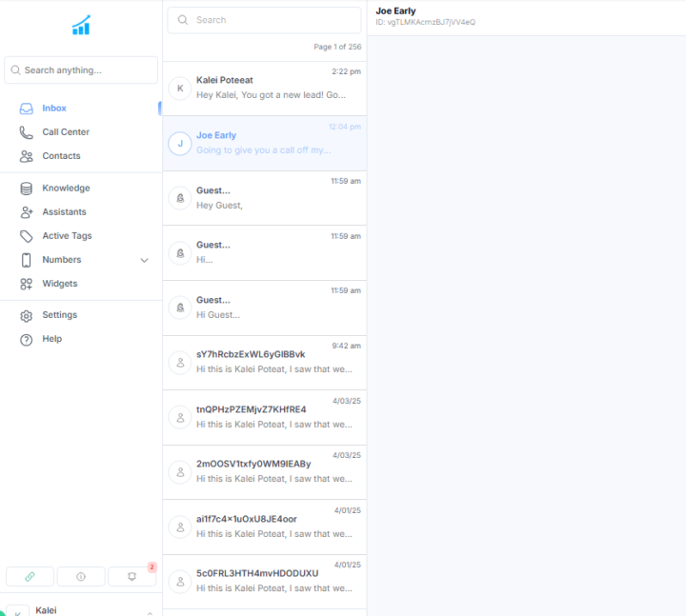Click the Contacts people icon

27,156
